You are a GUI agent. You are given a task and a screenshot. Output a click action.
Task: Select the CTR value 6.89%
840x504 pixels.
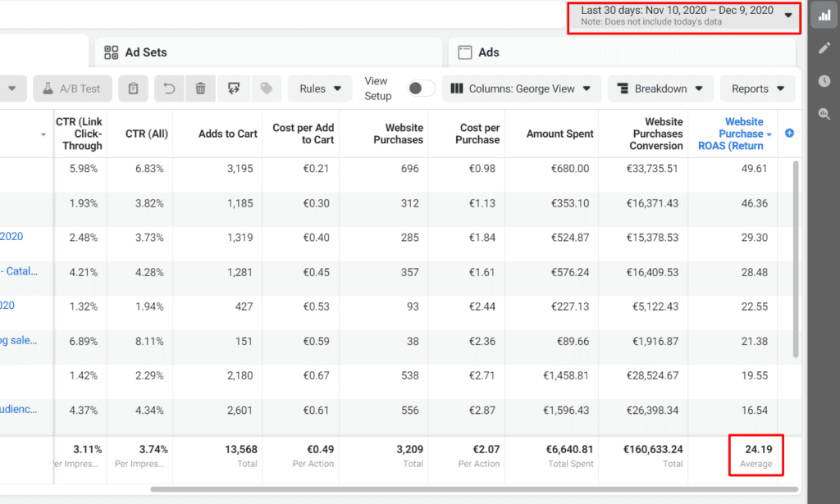[84, 342]
